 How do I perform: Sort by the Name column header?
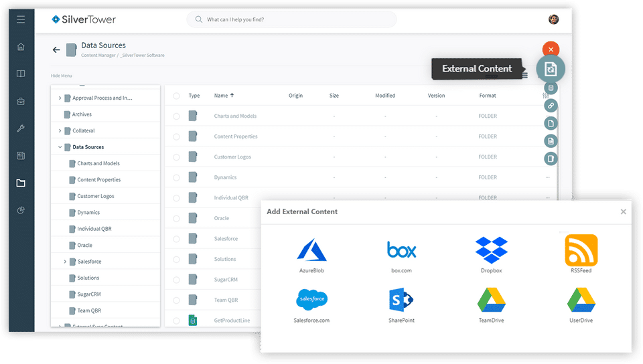(x=224, y=96)
